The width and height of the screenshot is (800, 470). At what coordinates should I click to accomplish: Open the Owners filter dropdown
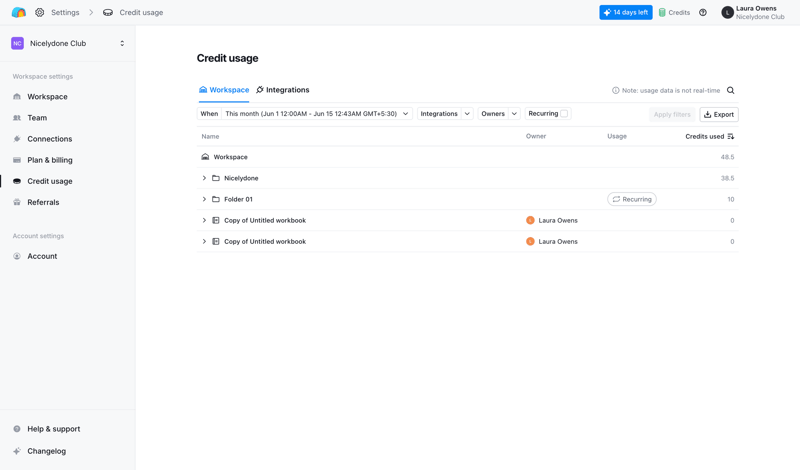499,114
